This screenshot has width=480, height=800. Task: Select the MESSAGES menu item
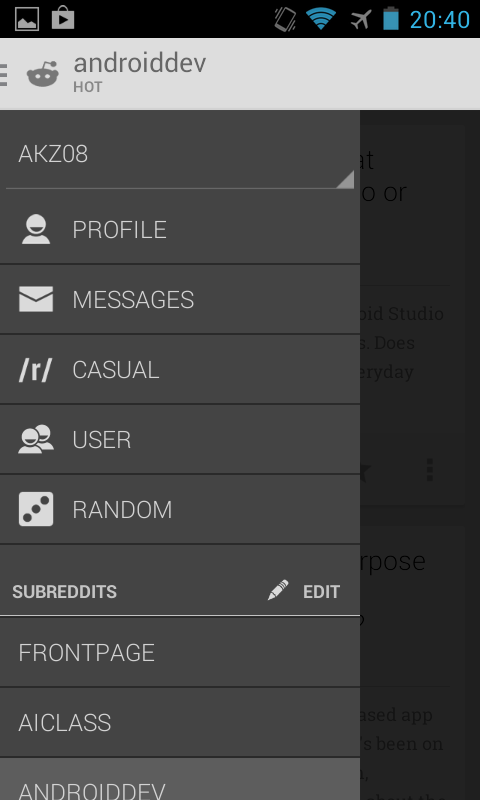click(180, 299)
